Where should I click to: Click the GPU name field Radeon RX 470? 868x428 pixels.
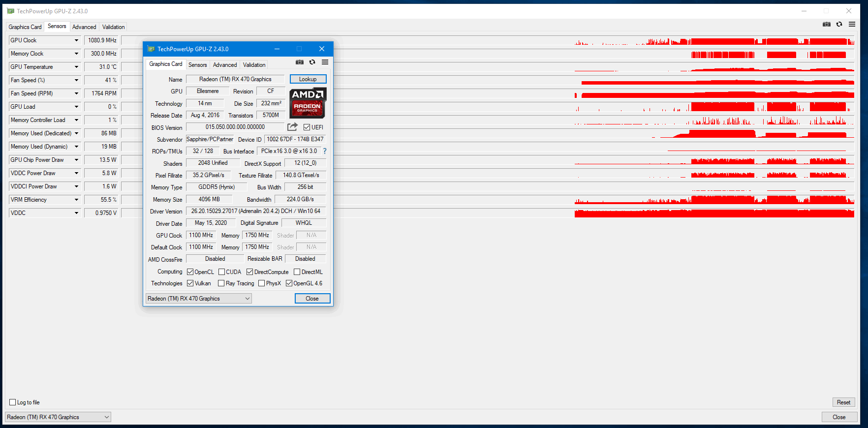click(235, 79)
